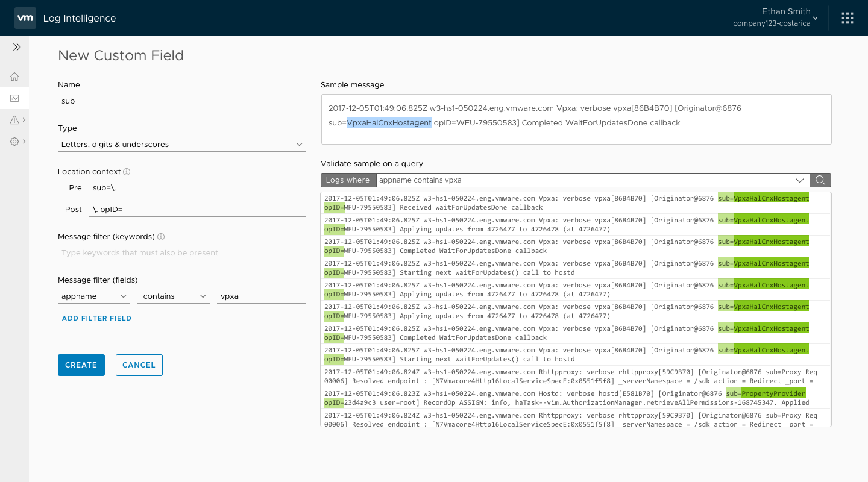The width and height of the screenshot is (868, 482).
Task: Expand alerts submenu chevron
Action: [24, 120]
